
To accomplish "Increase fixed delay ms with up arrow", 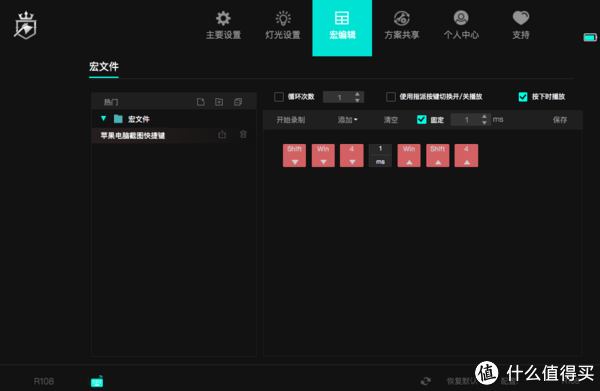I will (484, 116).
